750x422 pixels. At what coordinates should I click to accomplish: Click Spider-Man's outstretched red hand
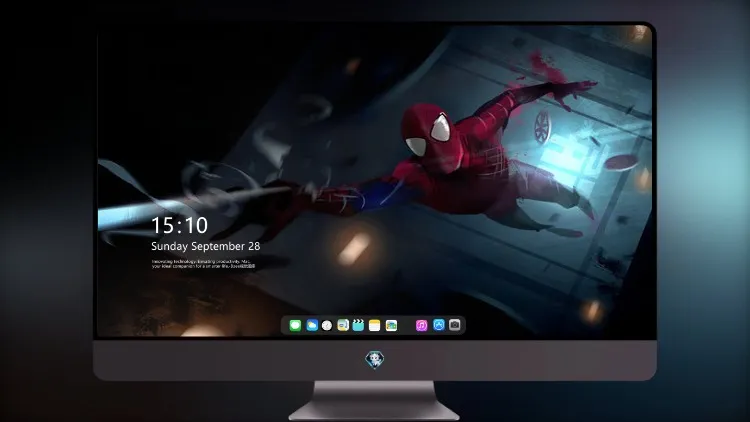572,91
